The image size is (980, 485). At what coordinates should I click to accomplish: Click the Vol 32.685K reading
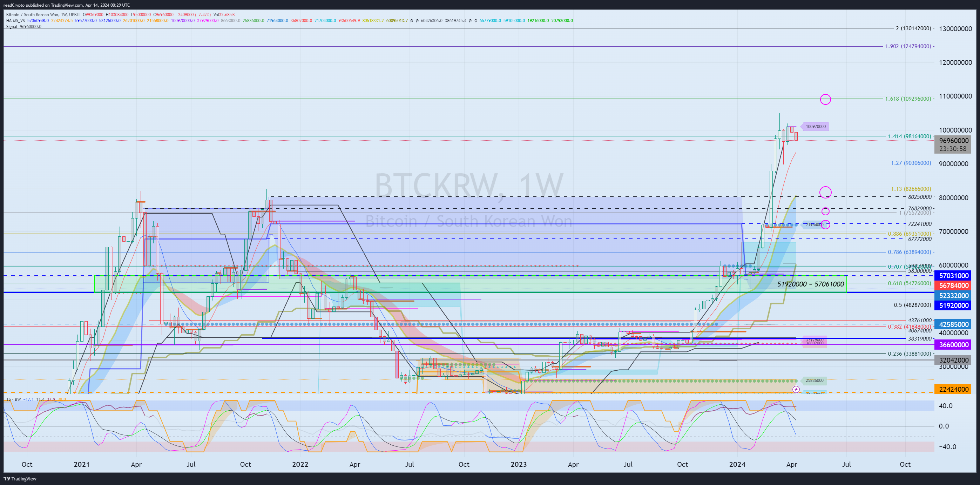224,14
